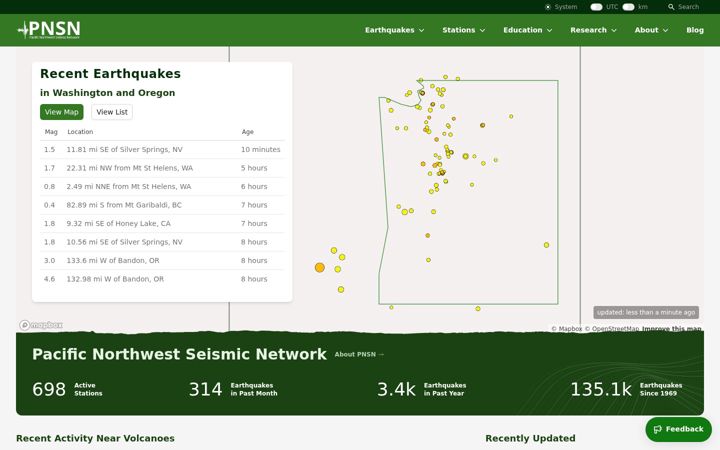The height and width of the screenshot is (450, 720).
Task: Click the System theme label
Action: pos(566,7)
